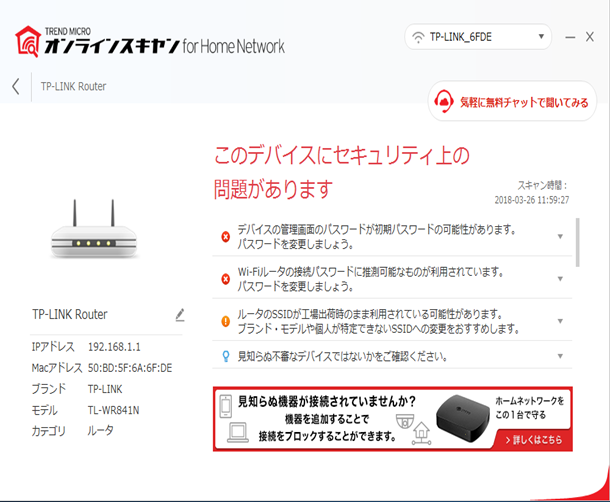Click the TP-LINK Router device name label
610x502 pixels.
(x=70, y=314)
